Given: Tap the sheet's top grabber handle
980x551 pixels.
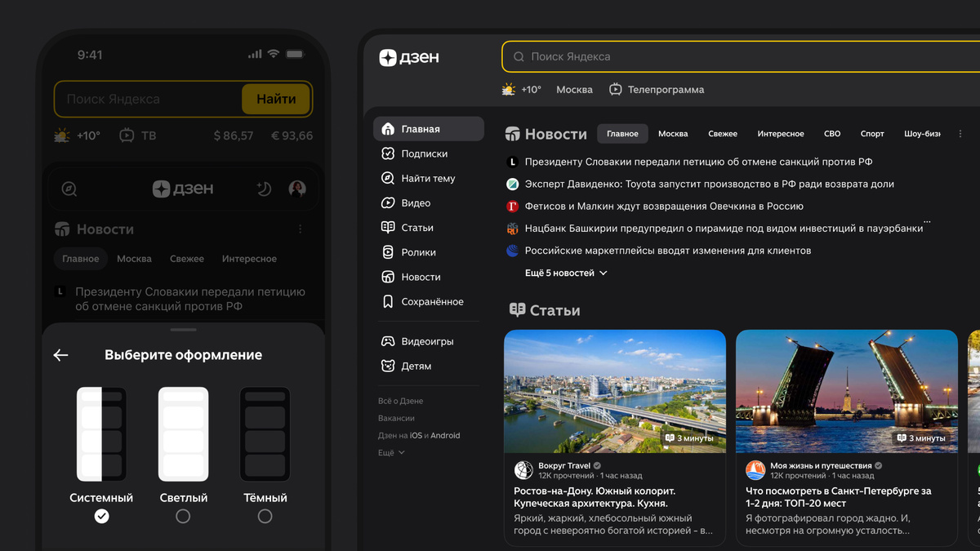Looking at the screenshot, I should pos(184,331).
